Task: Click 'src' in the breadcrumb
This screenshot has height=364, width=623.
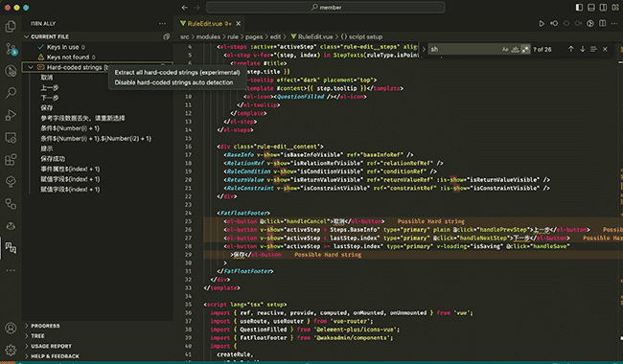Action: coord(185,36)
